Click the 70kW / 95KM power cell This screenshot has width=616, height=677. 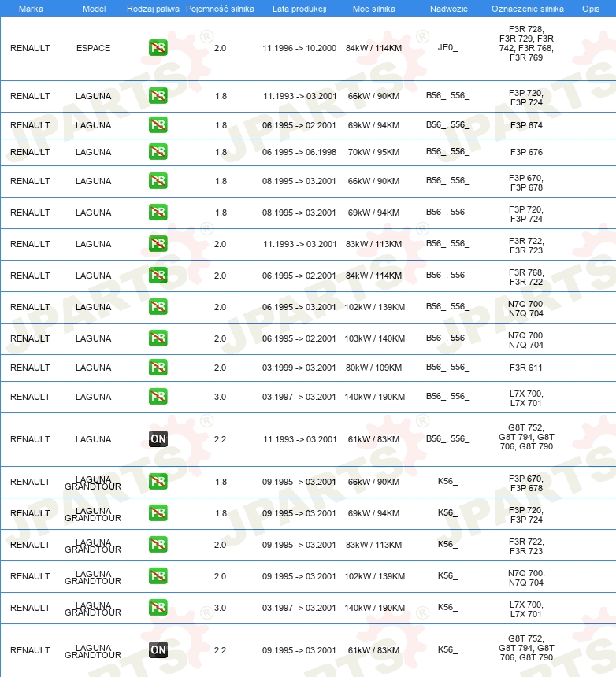tap(373, 152)
